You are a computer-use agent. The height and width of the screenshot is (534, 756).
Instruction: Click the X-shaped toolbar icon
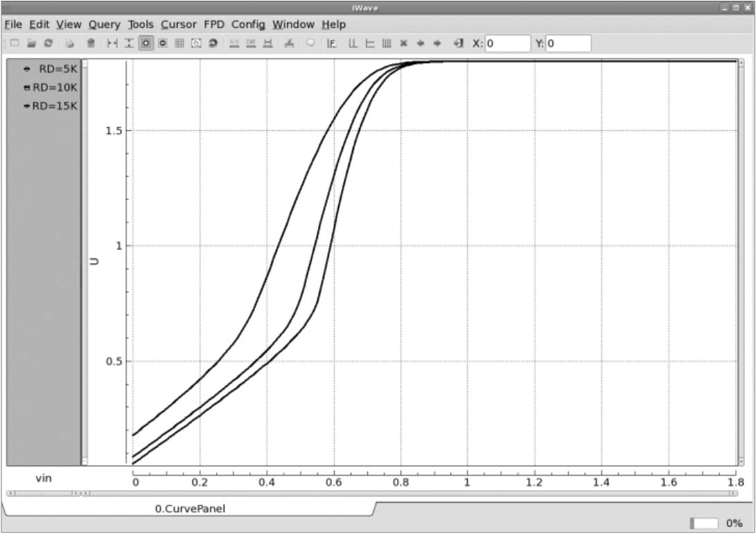[x=403, y=44]
